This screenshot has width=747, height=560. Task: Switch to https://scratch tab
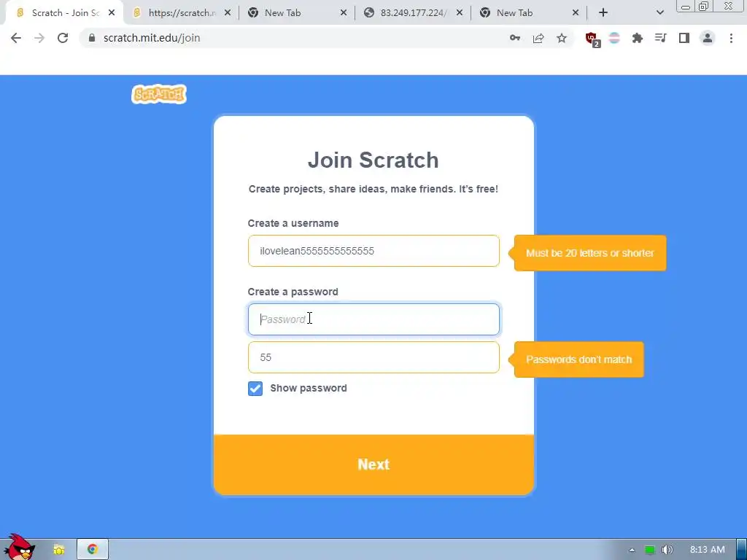(x=181, y=13)
